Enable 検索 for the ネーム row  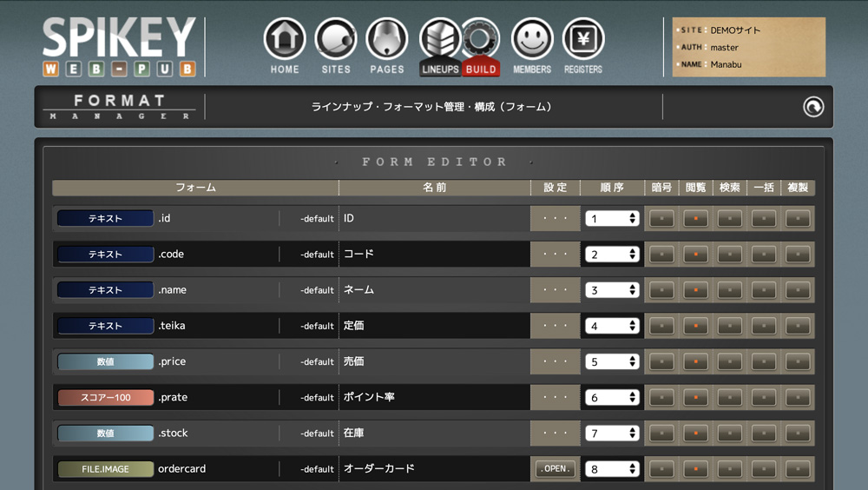pyautogui.click(x=730, y=290)
